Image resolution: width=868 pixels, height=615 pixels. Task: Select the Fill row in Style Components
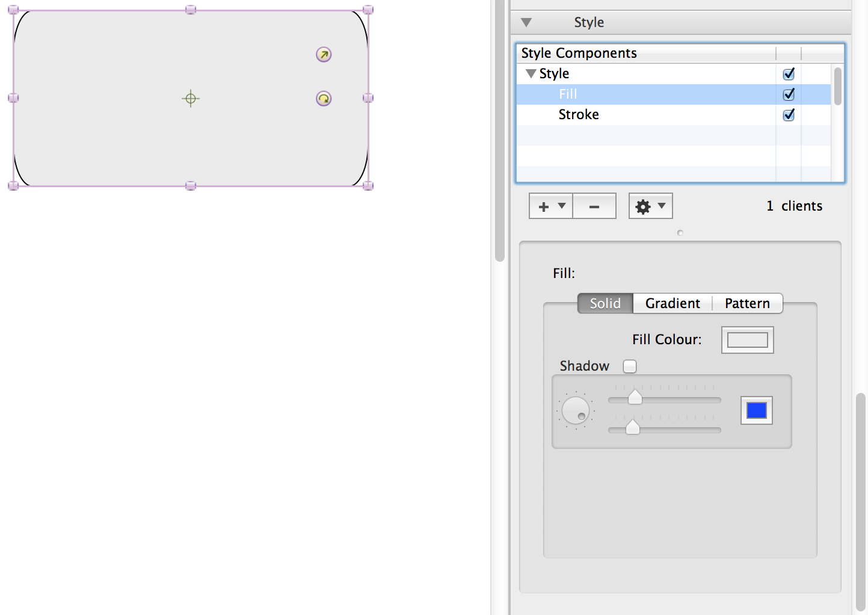coord(674,94)
